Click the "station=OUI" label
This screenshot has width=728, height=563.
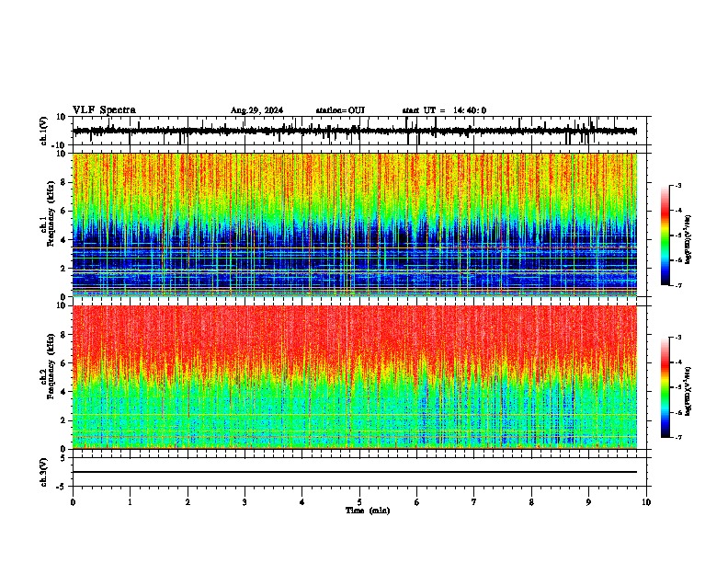[x=340, y=110]
